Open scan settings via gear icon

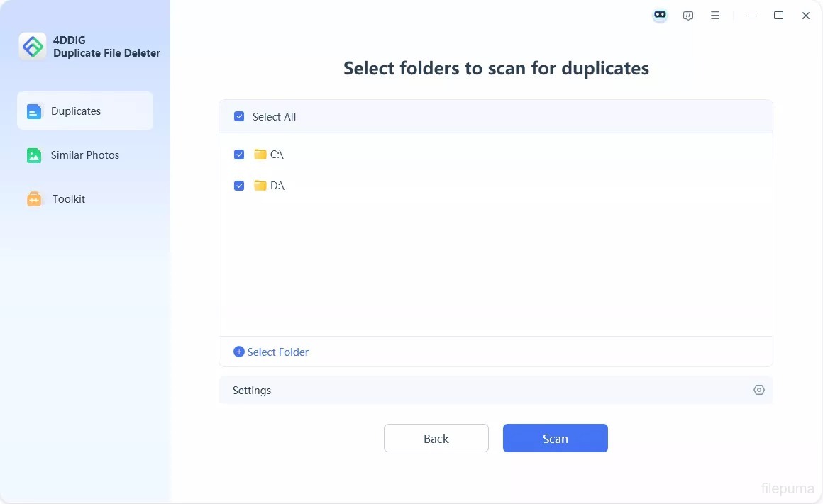pos(758,390)
